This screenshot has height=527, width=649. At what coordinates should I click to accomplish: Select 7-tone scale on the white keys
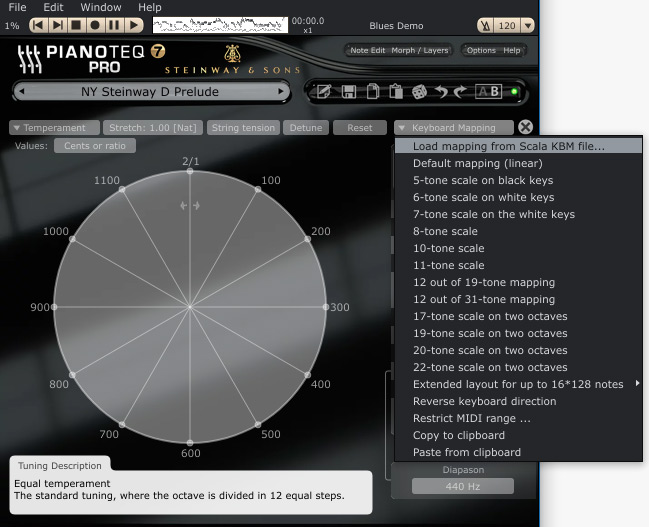[x=519, y=214]
